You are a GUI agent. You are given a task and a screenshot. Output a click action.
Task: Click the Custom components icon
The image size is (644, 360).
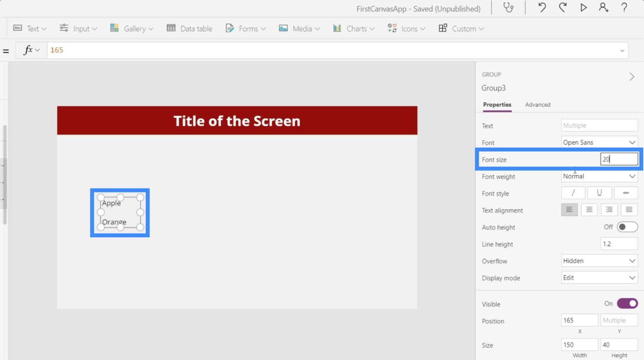443,28
